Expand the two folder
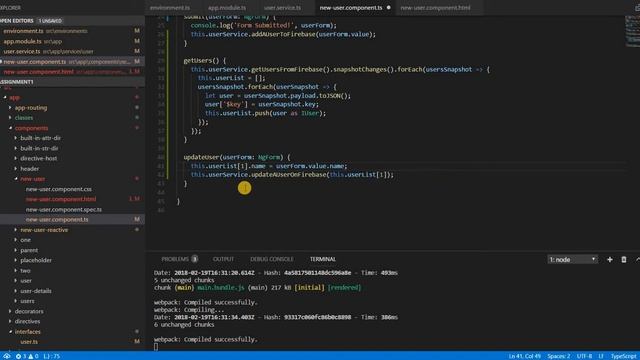640x360 pixels. (25, 271)
